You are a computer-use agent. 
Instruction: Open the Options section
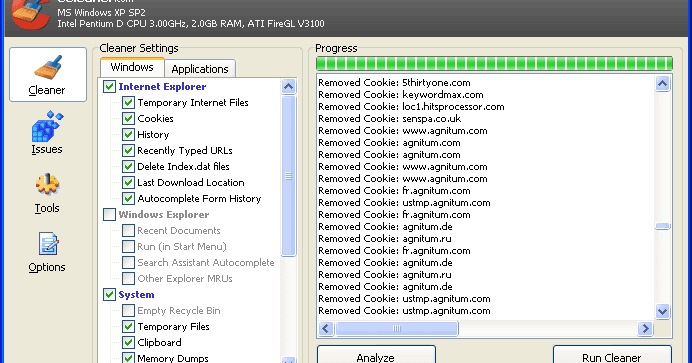47,252
